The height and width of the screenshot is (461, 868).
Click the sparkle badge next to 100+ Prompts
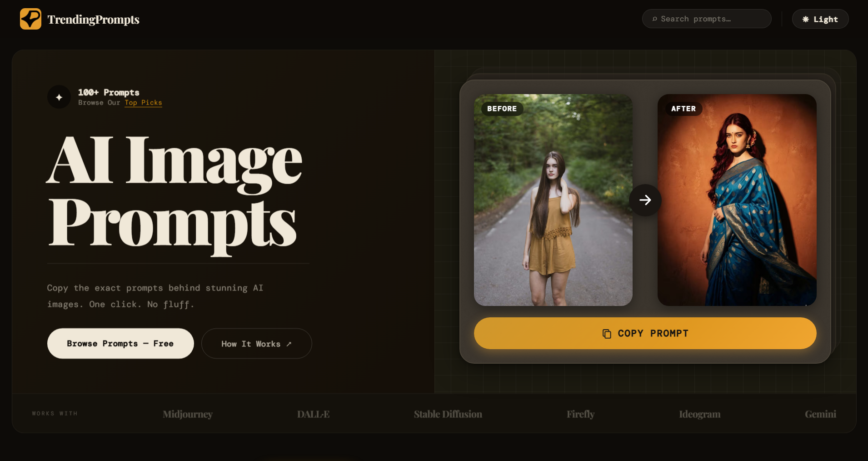pyautogui.click(x=59, y=97)
